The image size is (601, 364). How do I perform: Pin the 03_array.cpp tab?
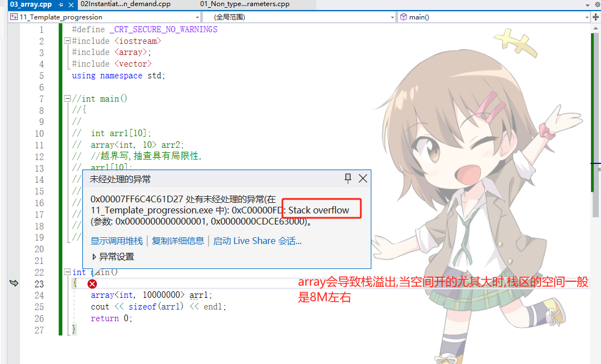(61, 4)
